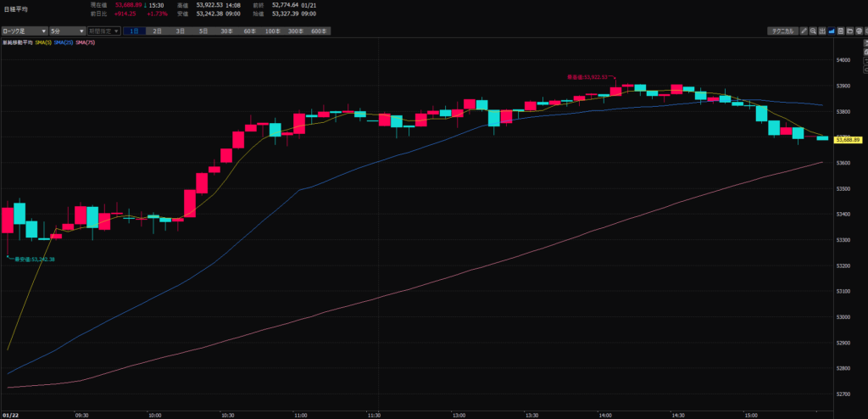Open the テクニカル technical indicators button
The image size is (868, 419).
click(781, 31)
